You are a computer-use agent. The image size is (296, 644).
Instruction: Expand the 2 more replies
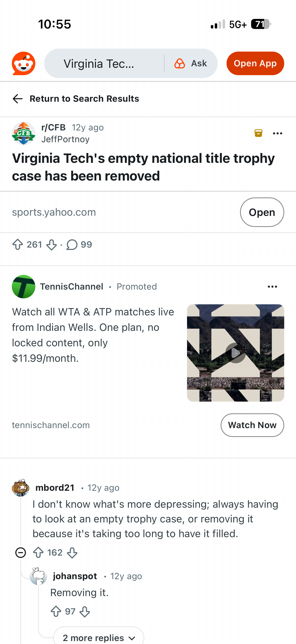tap(99, 638)
